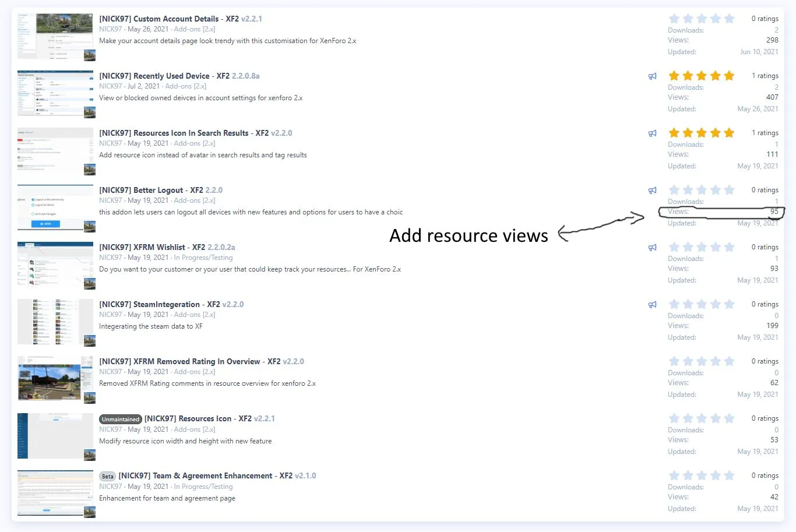The image size is (796, 532).
Task: Click star rating of Recently Used Device
Action: point(701,76)
